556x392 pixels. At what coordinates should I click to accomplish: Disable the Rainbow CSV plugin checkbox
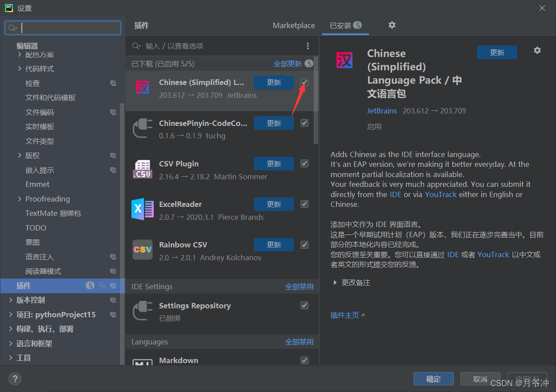tap(304, 244)
